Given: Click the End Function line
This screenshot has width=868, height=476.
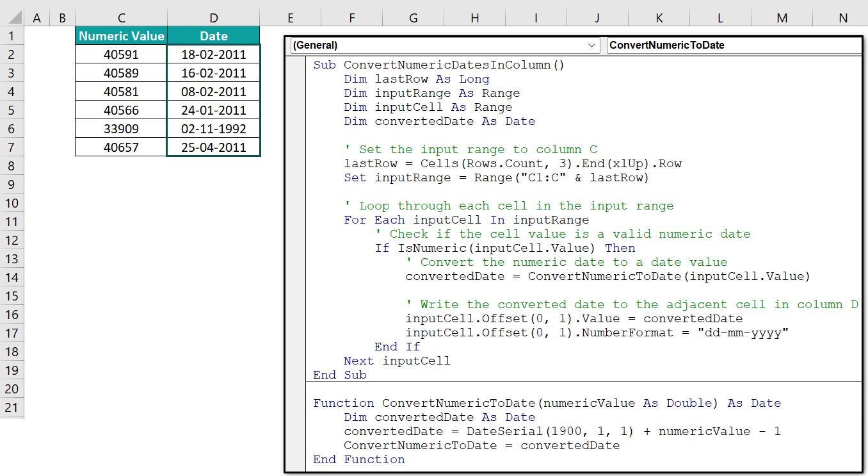Looking at the screenshot, I should (x=359, y=459).
